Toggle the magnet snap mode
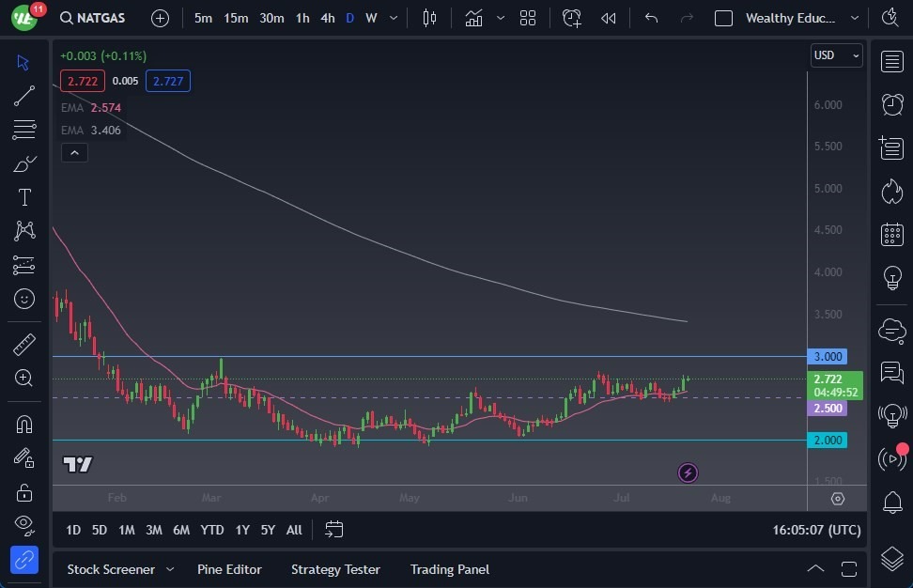The image size is (913, 588). [24, 424]
